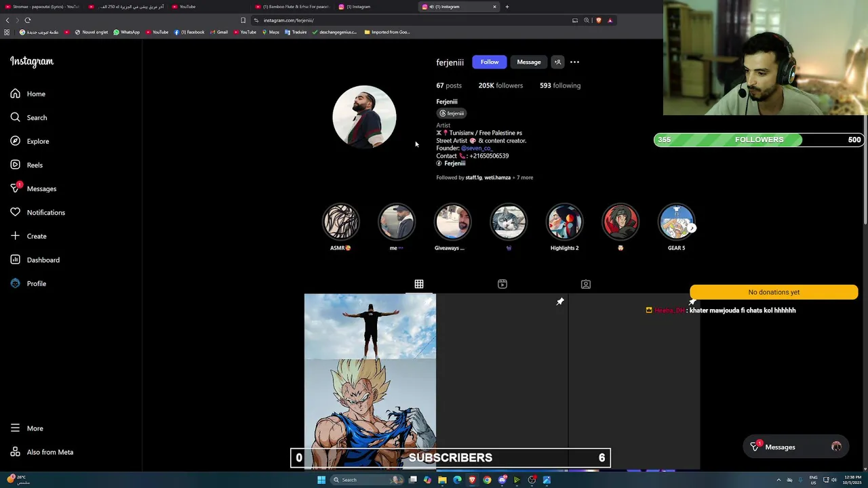Image resolution: width=868 pixels, height=488 pixels.
Task: Open Instagram Search in sidebar
Action: click(x=28, y=117)
